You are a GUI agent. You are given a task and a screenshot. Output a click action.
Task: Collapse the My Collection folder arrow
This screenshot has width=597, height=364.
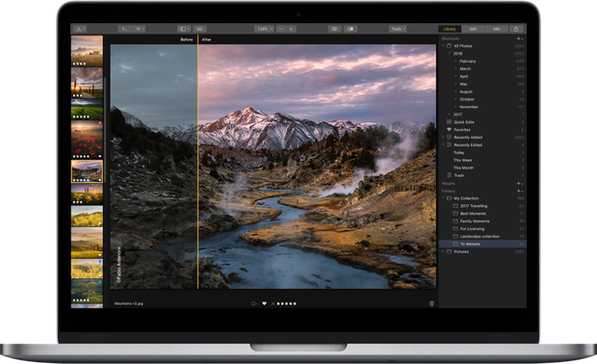[x=443, y=198]
